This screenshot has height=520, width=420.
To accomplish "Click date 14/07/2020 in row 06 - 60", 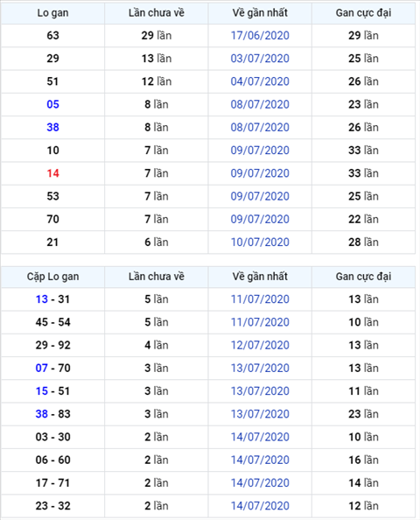I will (260, 460).
